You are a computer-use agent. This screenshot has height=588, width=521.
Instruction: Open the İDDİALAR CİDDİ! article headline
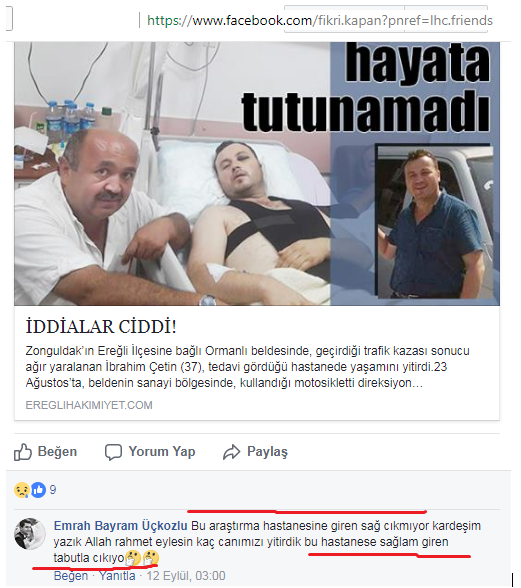[x=101, y=327]
